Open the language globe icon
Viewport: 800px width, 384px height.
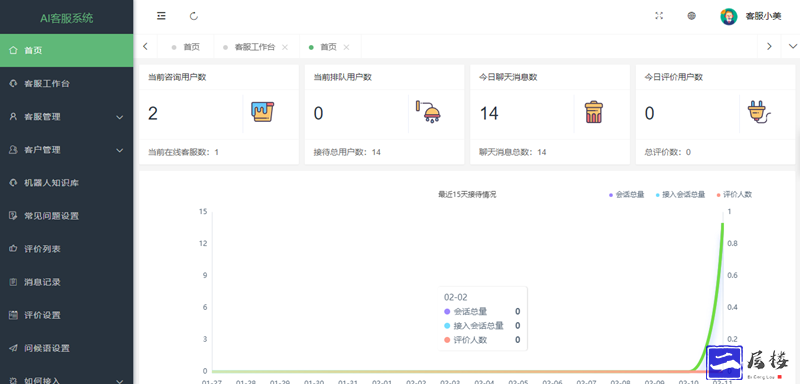[x=691, y=16]
